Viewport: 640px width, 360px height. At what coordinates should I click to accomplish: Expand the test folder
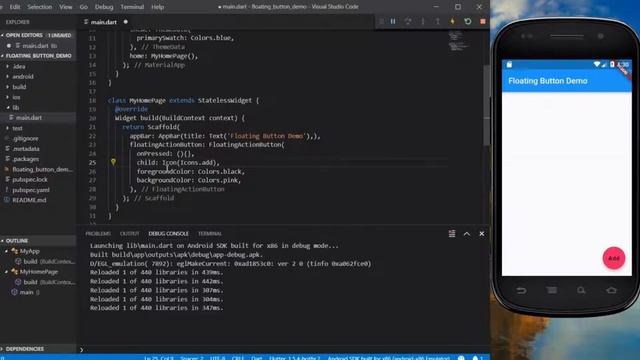7,128
